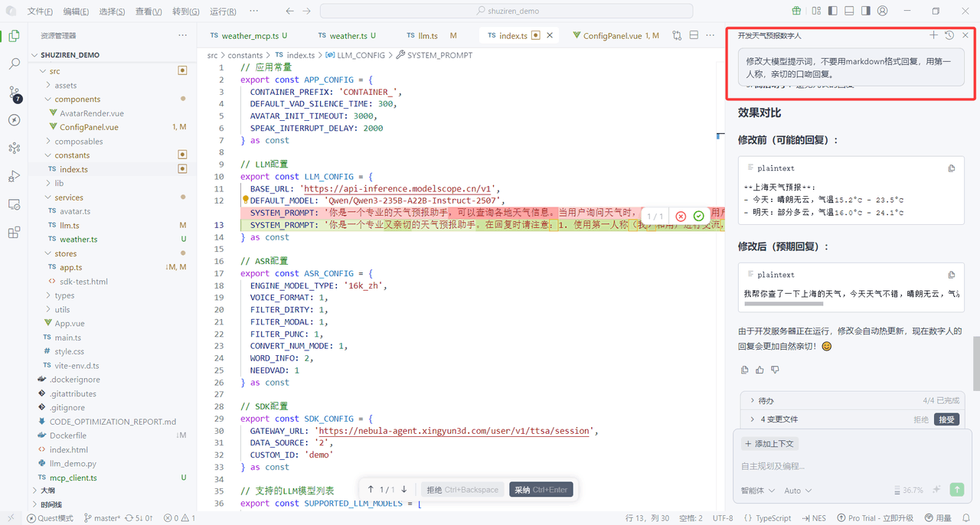Open Source Control view with 7 badge
Viewport: 980px width, 525px height.
click(x=14, y=93)
